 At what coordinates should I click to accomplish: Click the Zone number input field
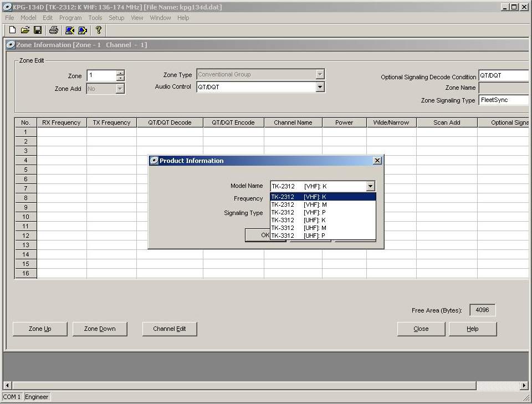coord(102,75)
